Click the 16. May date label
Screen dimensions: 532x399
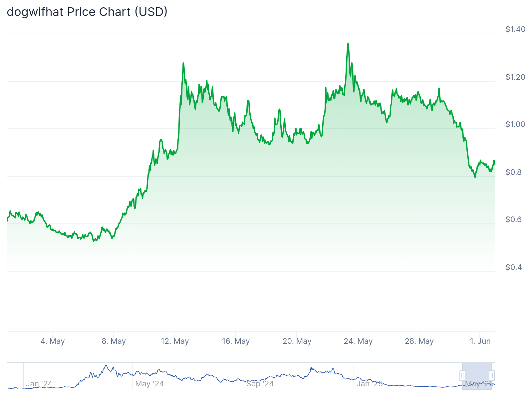236,341
